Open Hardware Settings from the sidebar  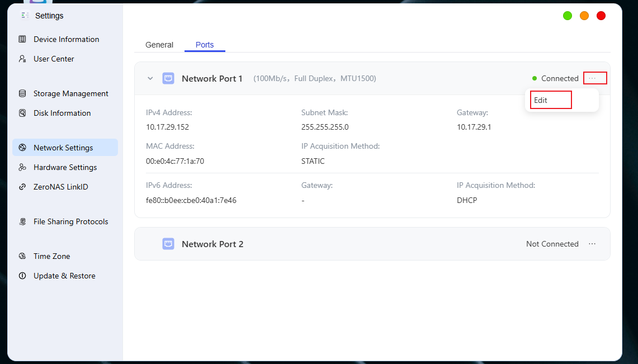pyautogui.click(x=65, y=167)
